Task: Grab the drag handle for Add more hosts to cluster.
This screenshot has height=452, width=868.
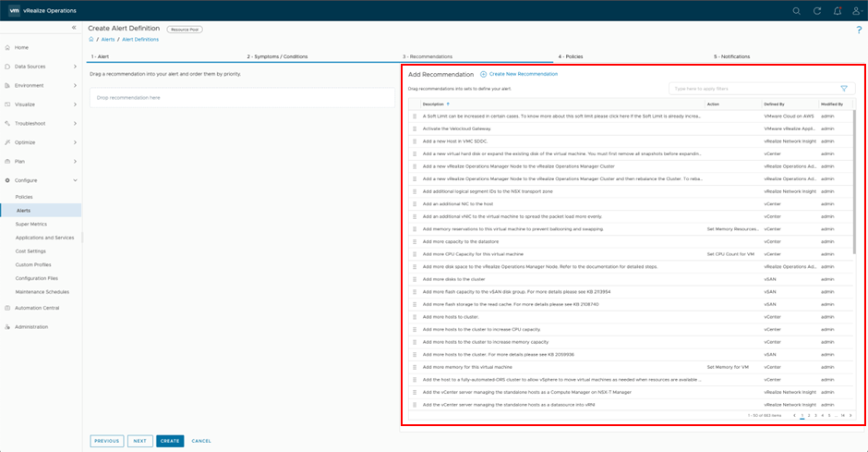Action: pyautogui.click(x=415, y=317)
